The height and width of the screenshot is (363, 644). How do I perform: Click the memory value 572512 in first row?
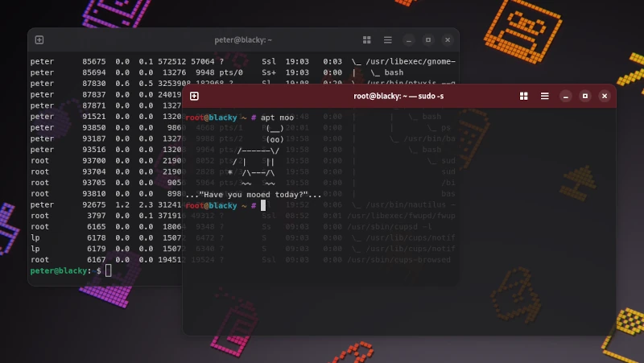[171, 62]
